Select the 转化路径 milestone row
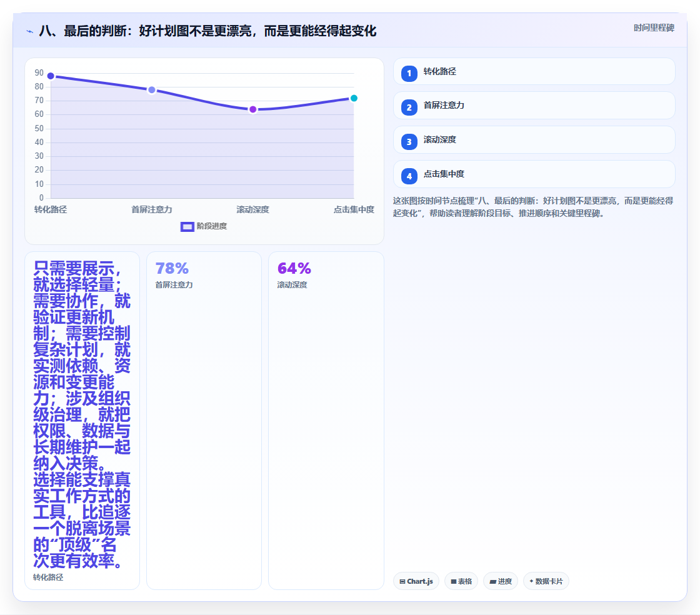700x615 pixels. 534,71
